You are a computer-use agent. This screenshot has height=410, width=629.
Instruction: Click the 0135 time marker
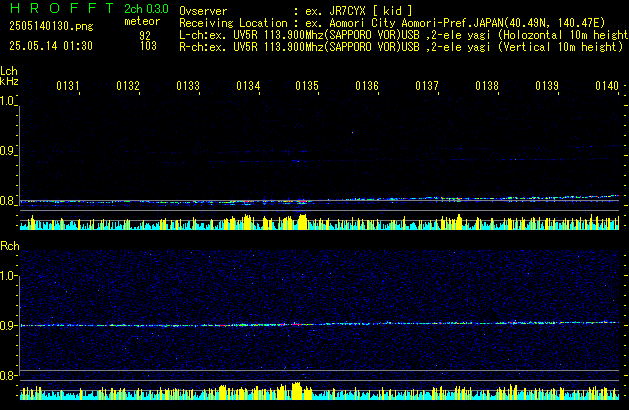[307, 86]
